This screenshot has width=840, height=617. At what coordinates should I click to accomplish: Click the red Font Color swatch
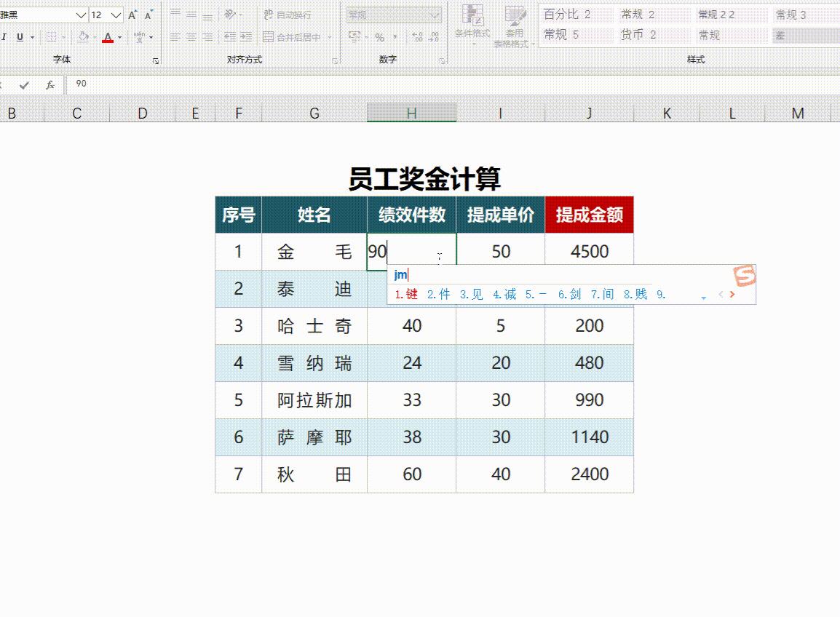coord(107,41)
